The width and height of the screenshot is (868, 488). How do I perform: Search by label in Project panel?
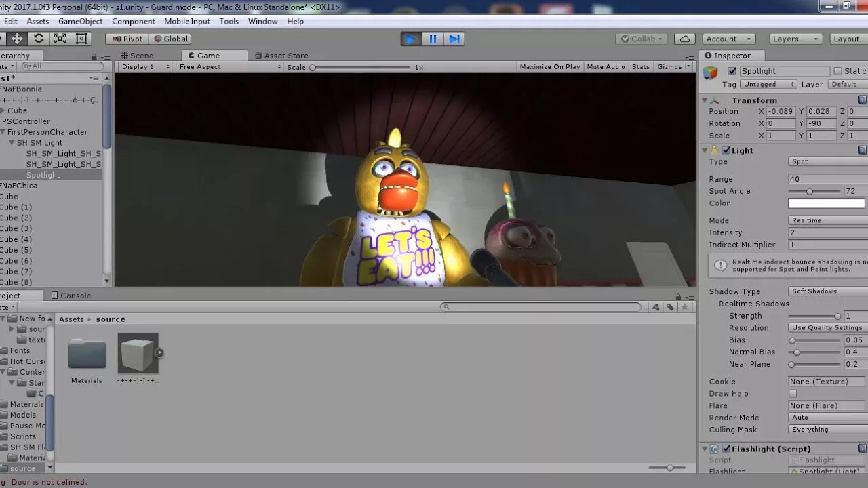click(x=670, y=307)
